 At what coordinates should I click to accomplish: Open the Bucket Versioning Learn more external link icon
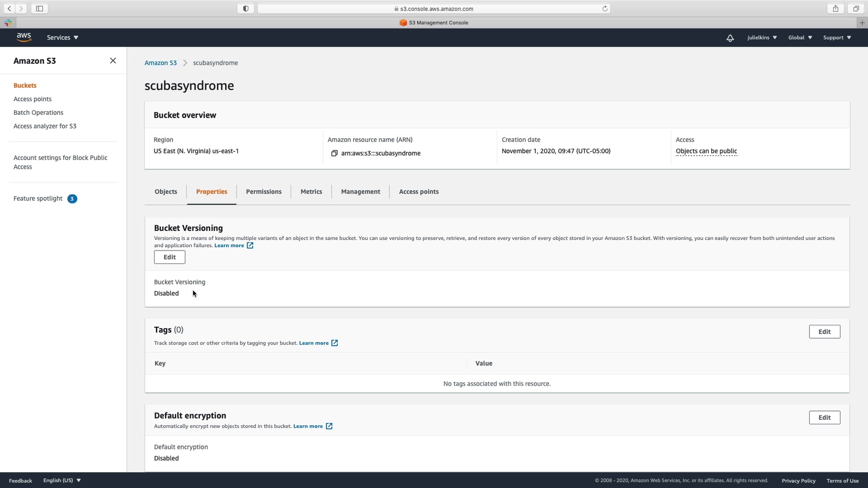[250, 245]
